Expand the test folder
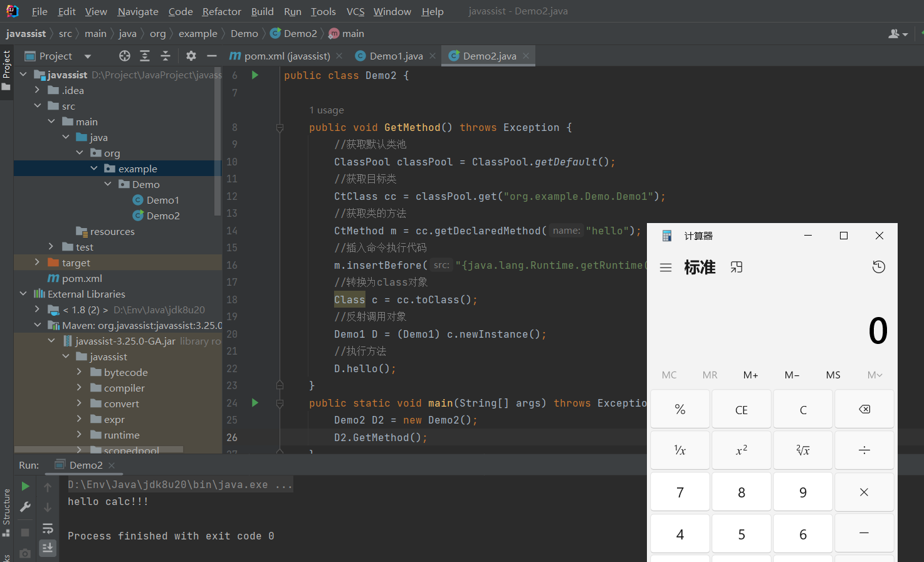924x562 pixels. tap(51, 247)
